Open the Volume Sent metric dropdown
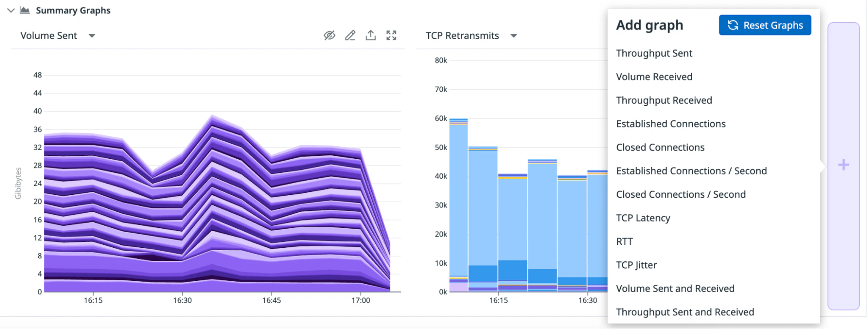Viewport: 868px width, 329px height. point(92,36)
